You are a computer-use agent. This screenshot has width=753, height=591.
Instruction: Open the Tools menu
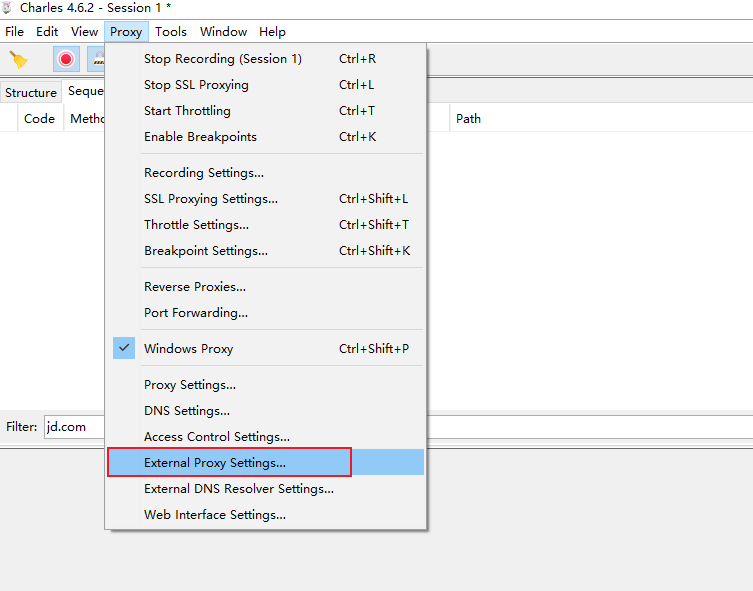171,32
